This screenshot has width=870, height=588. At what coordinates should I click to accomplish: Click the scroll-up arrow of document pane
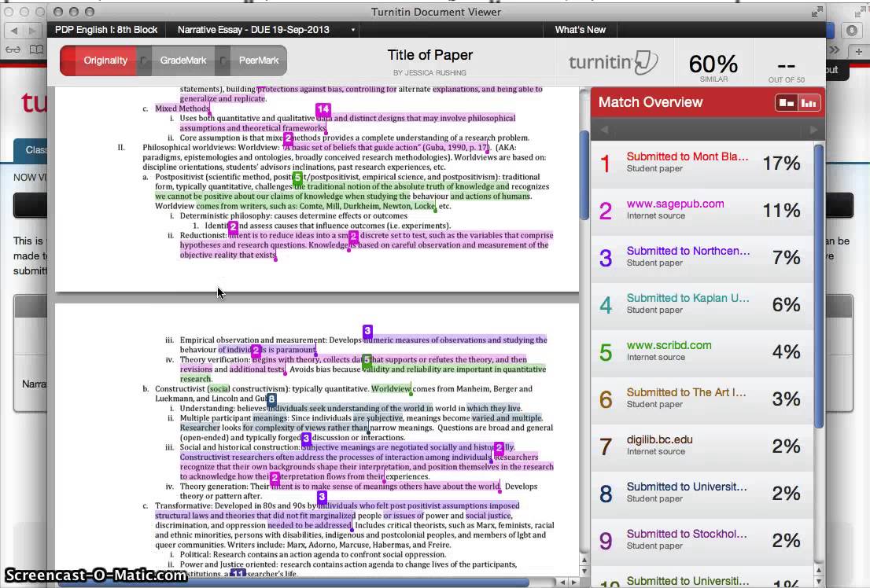[x=584, y=560]
